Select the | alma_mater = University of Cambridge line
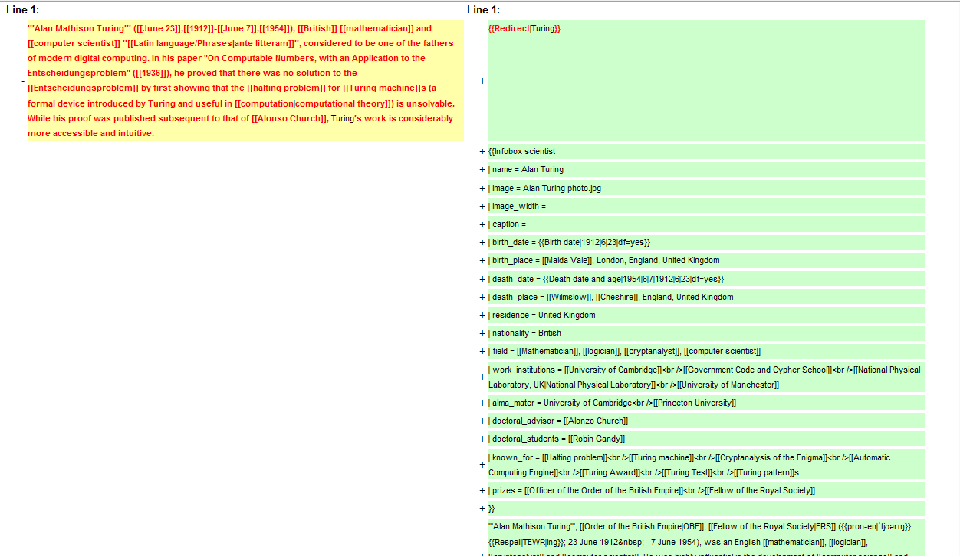The width and height of the screenshot is (961, 557). pos(706,403)
